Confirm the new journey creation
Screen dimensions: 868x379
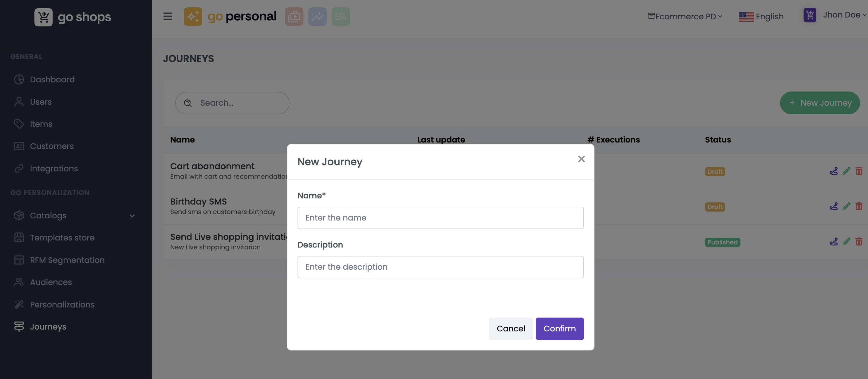tap(559, 329)
